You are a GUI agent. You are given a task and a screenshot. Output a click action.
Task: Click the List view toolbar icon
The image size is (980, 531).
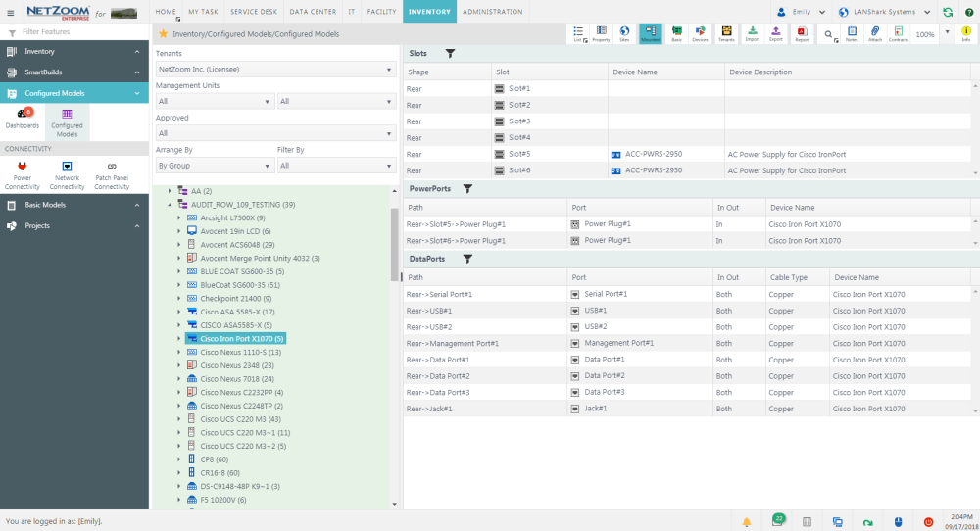[x=579, y=33]
